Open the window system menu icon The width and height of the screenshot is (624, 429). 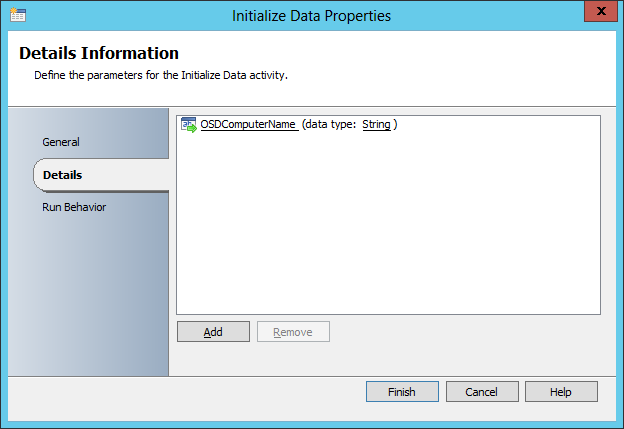(18, 16)
